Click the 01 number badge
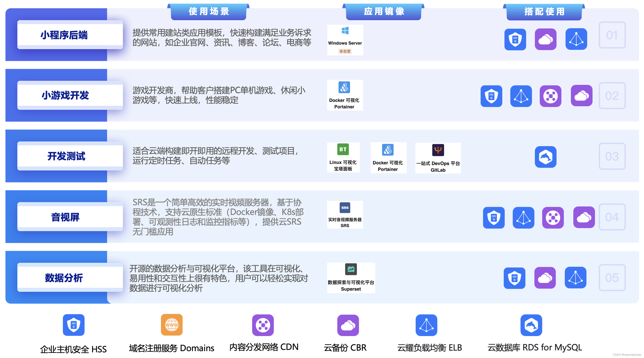 point(612,35)
